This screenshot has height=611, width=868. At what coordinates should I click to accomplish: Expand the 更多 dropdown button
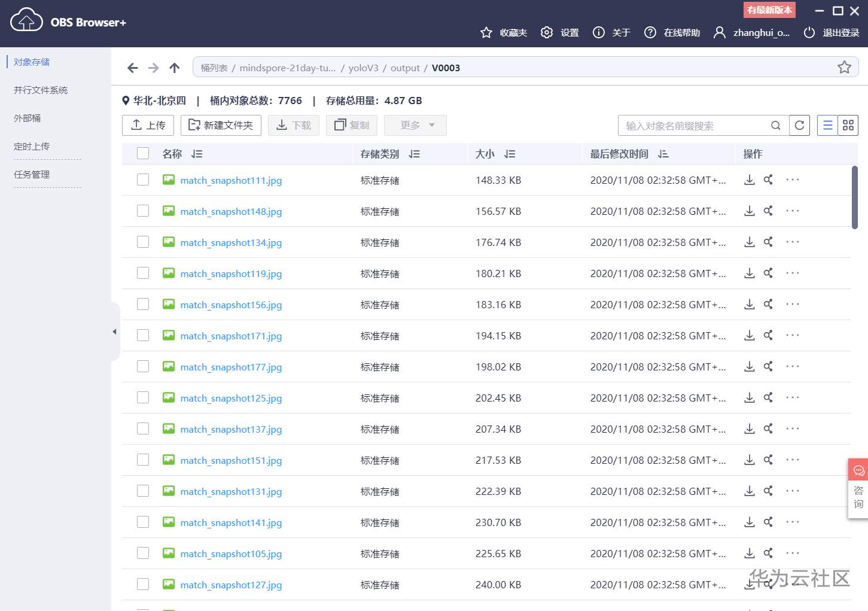click(x=415, y=125)
